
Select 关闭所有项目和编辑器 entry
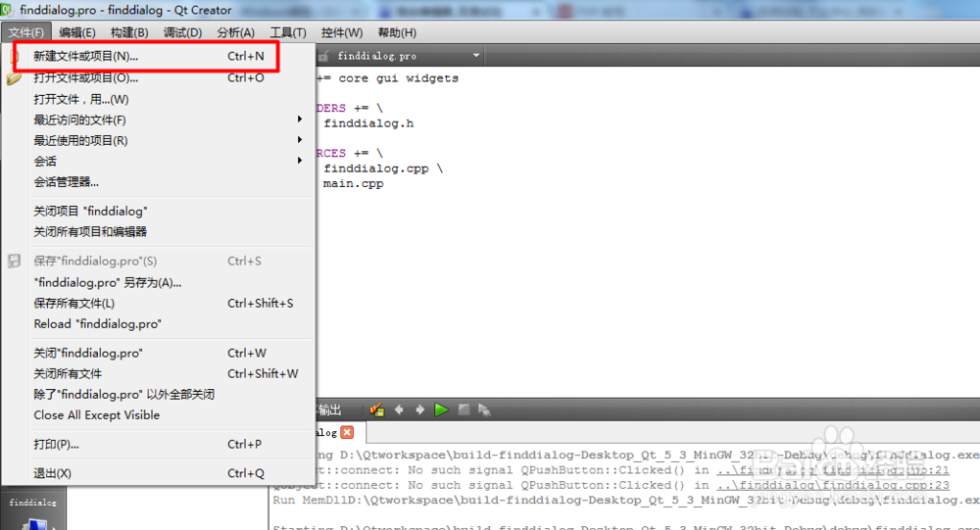[x=158, y=232]
